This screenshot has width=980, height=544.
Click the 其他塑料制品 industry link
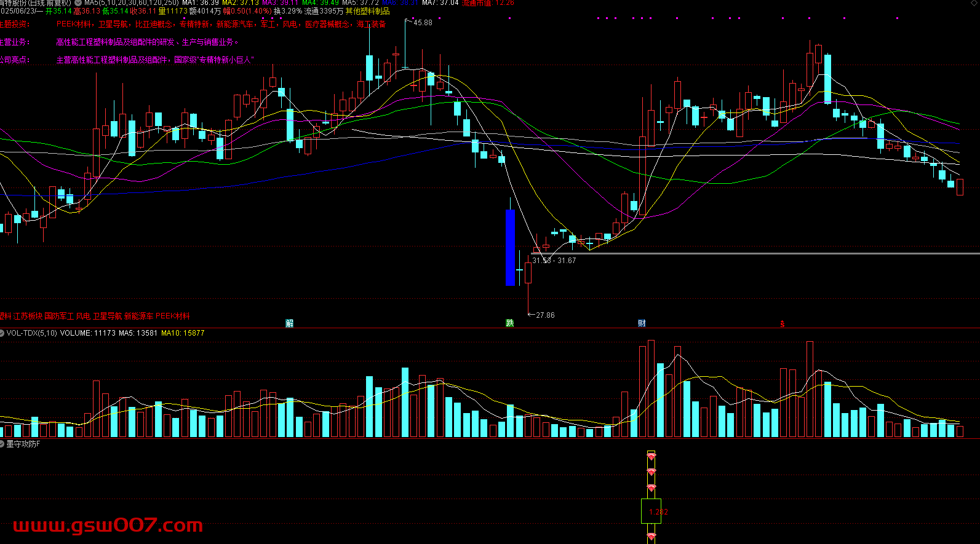367,11
